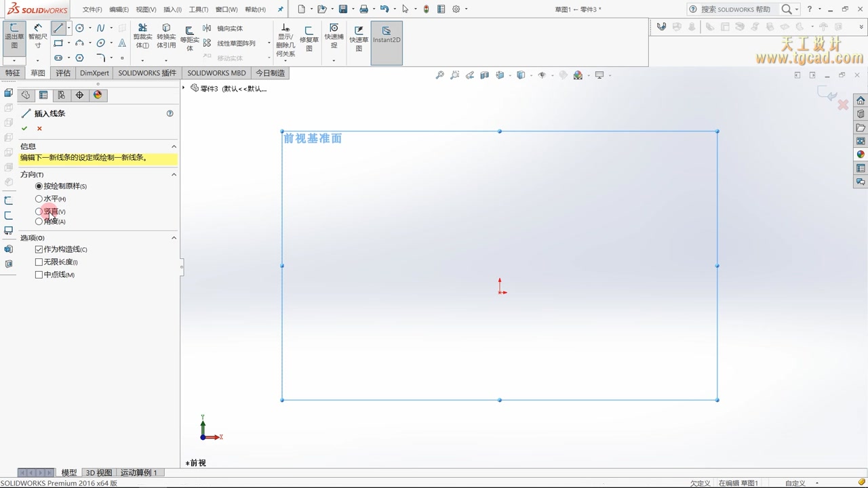Viewport: 868px width, 488px height.
Task: Collapse the 选项 (Options) section
Action: pos(174,238)
